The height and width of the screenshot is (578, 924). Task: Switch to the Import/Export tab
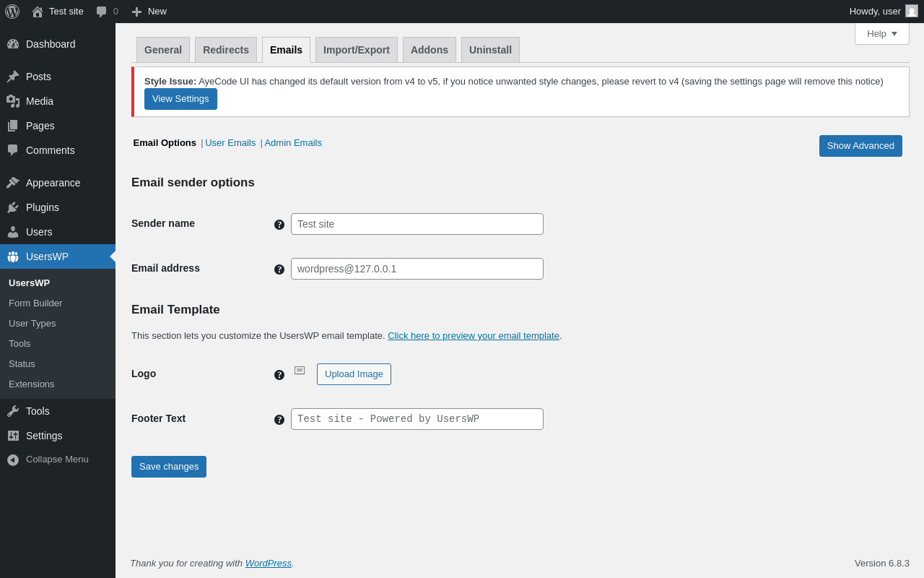(x=357, y=50)
